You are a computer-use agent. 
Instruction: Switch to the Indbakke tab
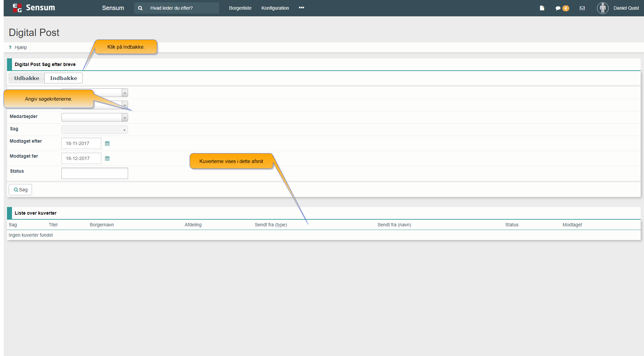click(63, 78)
